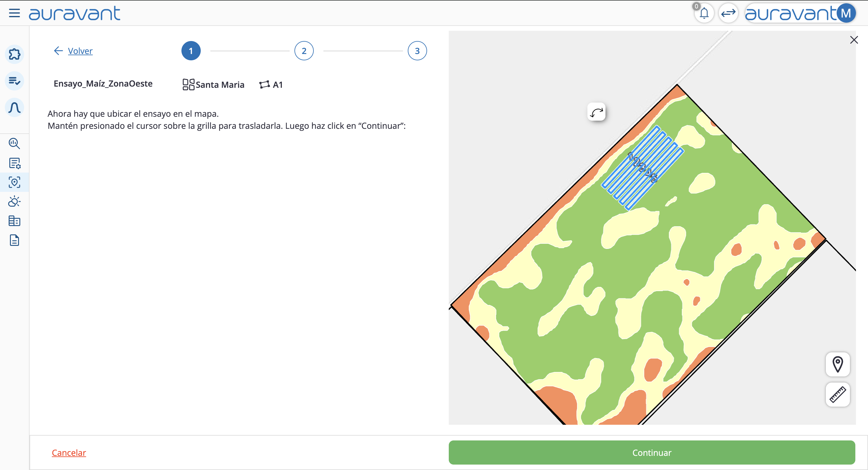Open the task checklist sidebar icon
This screenshot has height=470, width=868.
(14, 81)
